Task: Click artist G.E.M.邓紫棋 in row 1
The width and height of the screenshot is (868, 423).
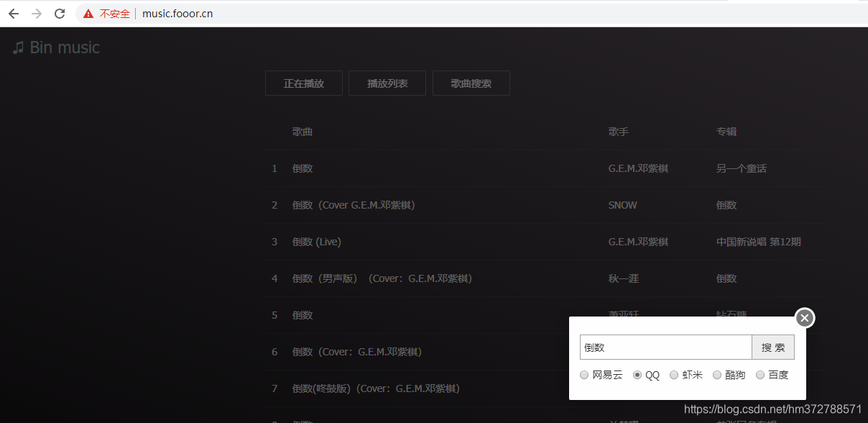Action: click(639, 168)
